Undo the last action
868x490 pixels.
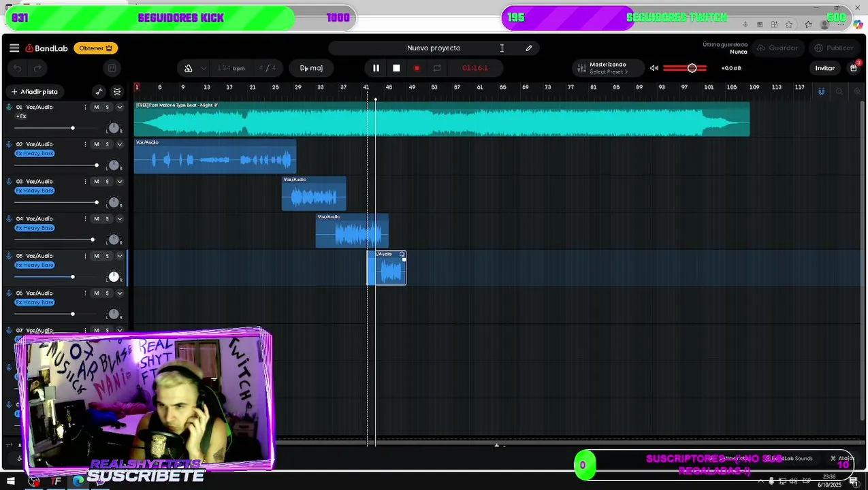(x=18, y=68)
